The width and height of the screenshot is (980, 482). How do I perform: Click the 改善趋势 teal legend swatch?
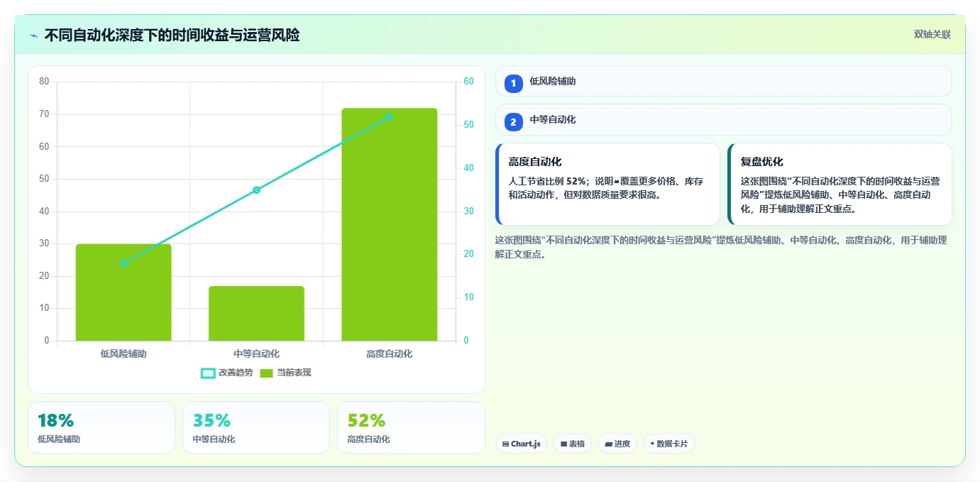point(208,373)
